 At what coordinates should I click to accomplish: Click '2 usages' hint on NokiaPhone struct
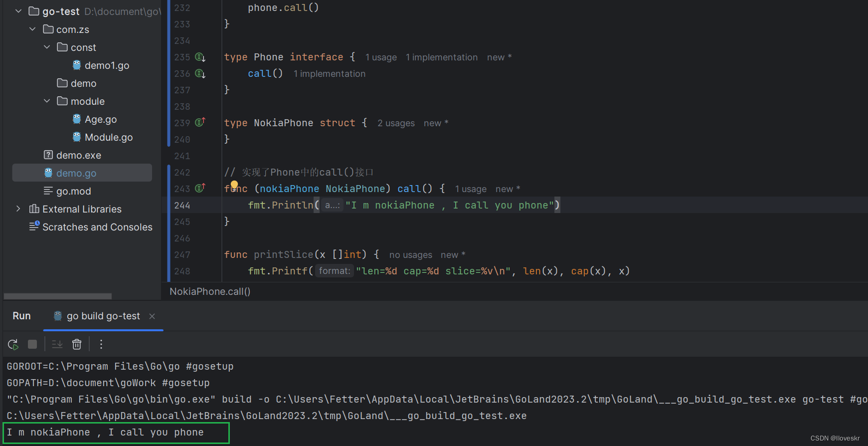click(x=396, y=123)
